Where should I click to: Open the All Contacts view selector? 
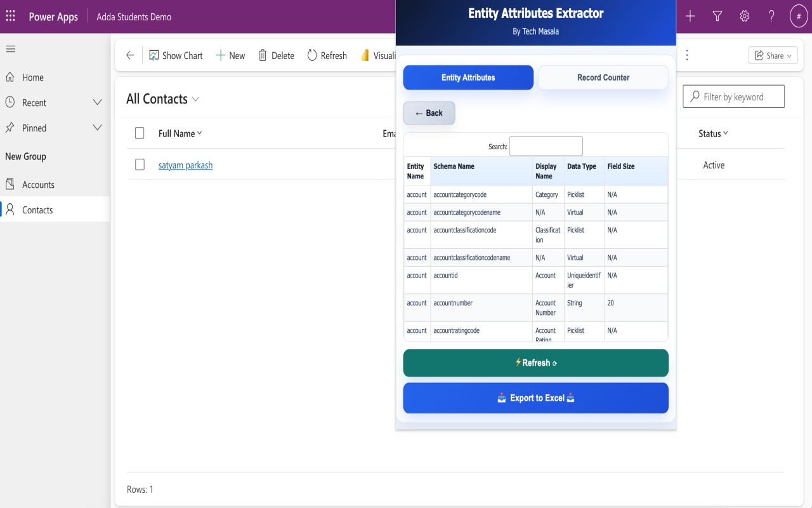[x=162, y=99]
